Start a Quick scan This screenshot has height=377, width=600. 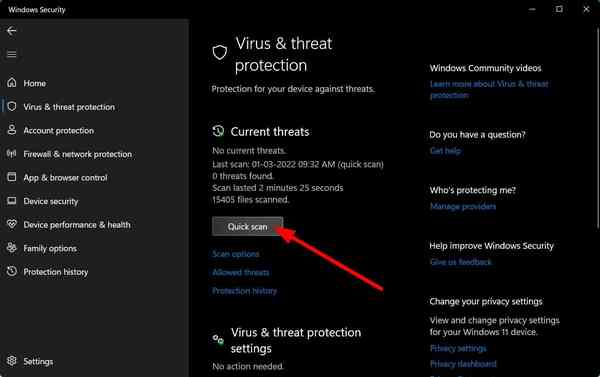[248, 227]
